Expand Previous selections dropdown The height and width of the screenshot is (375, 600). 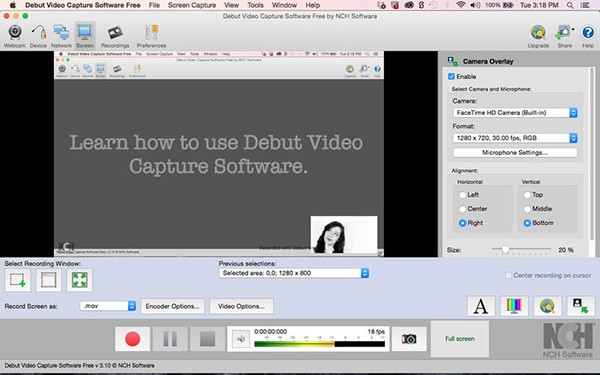pyautogui.click(x=294, y=273)
